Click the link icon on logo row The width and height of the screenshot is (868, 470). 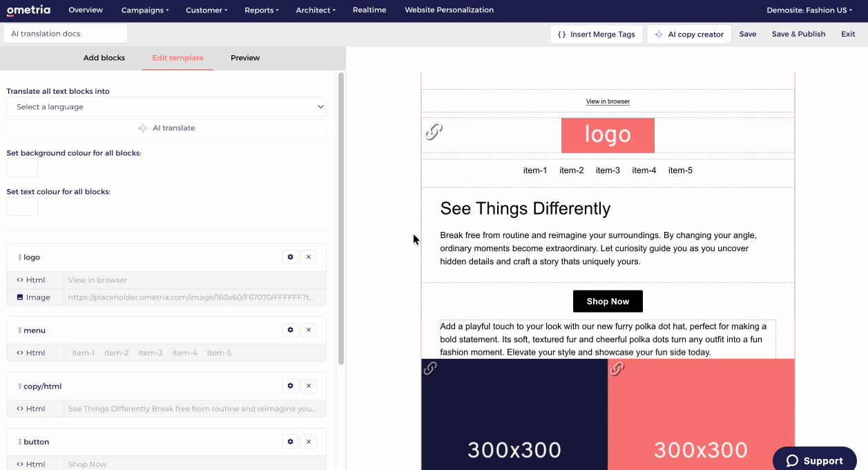tap(434, 131)
